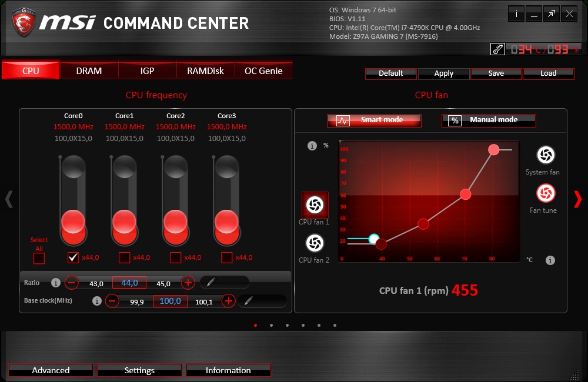This screenshot has height=382, width=588.
Task: Click the second page indicator dot
Action: point(271,326)
